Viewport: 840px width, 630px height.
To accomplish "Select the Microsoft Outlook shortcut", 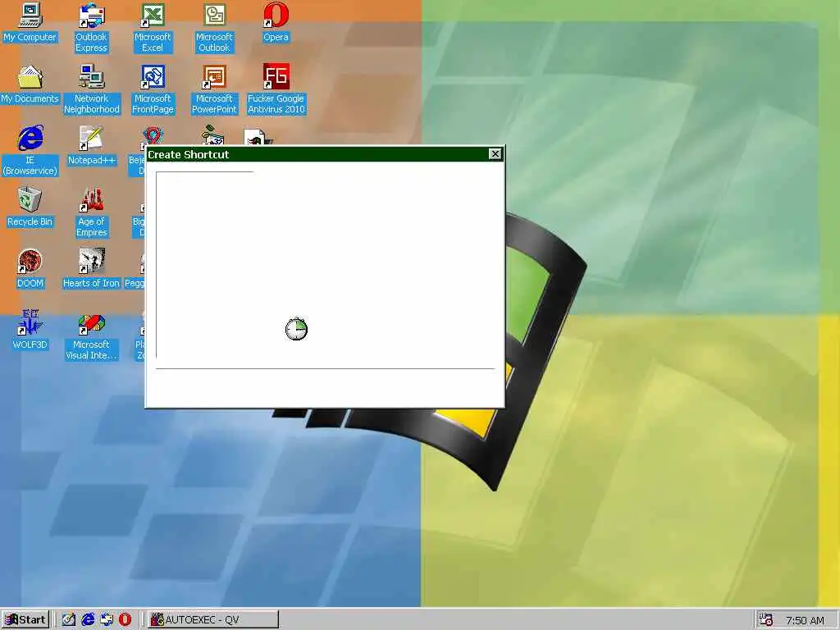I will pyautogui.click(x=214, y=28).
